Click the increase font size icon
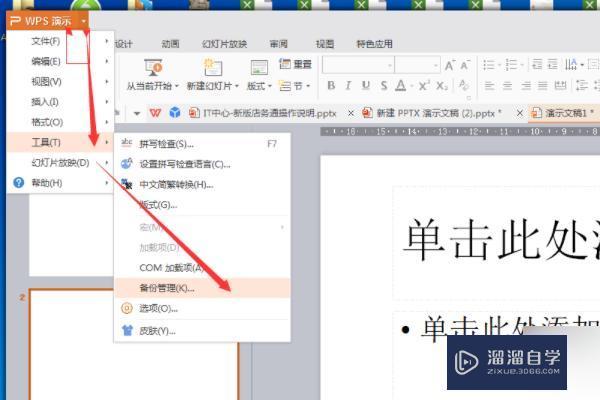The width and height of the screenshot is (600, 400). [450, 65]
